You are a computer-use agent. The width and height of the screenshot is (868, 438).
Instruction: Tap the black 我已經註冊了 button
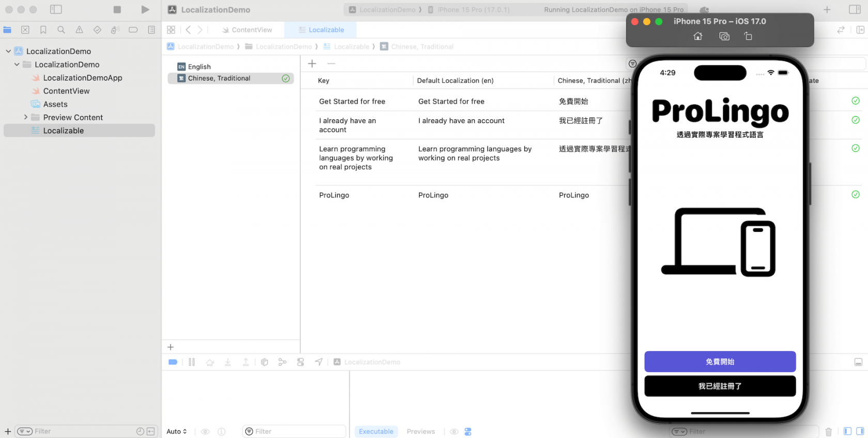click(x=720, y=386)
